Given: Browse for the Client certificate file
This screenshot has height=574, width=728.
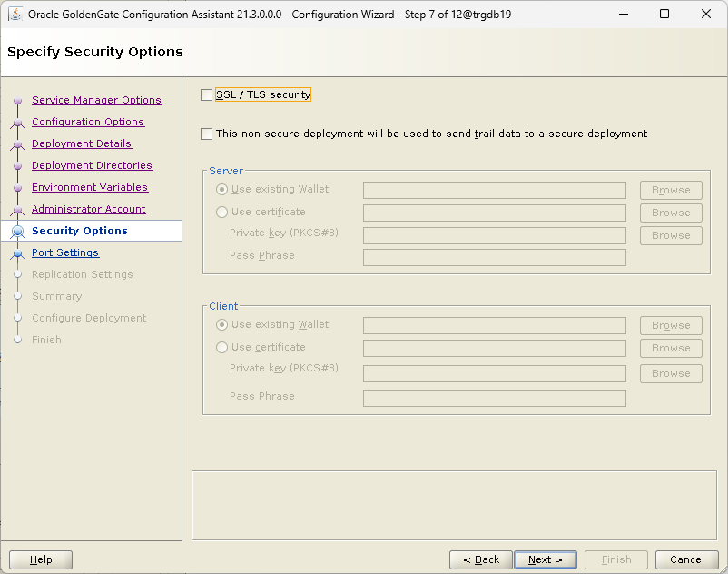Looking at the screenshot, I should point(671,348).
